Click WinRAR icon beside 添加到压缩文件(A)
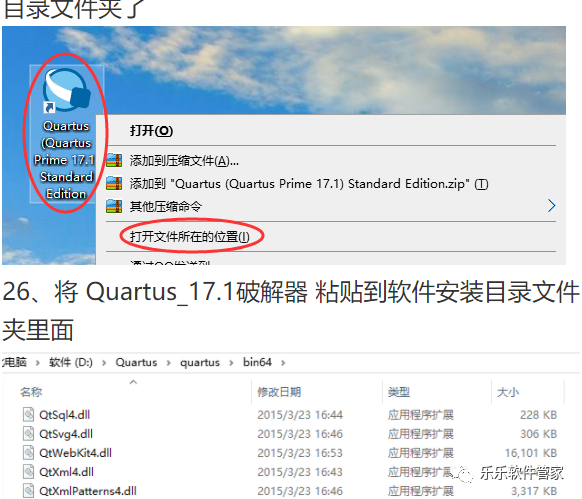582x499 pixels. tap(114, 160)
